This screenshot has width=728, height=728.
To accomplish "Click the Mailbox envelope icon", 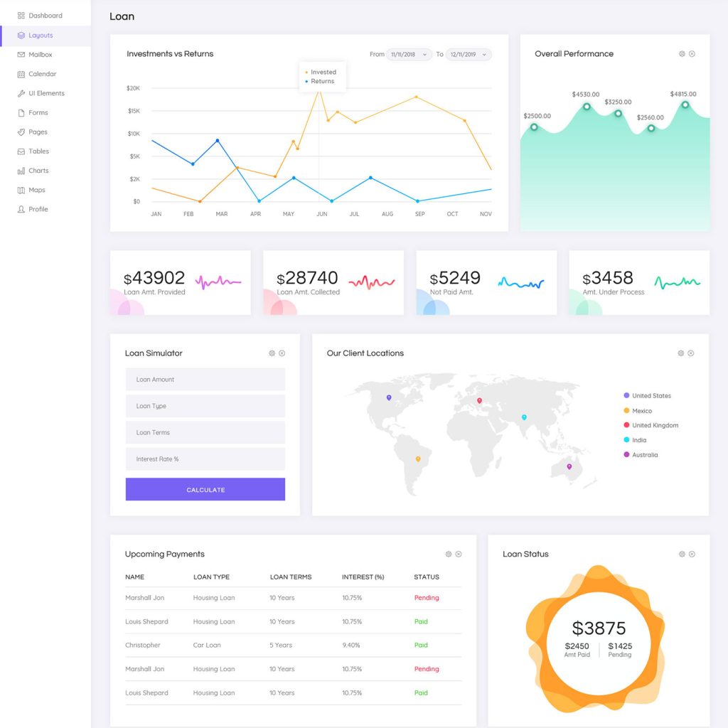I will coord(21,55).
